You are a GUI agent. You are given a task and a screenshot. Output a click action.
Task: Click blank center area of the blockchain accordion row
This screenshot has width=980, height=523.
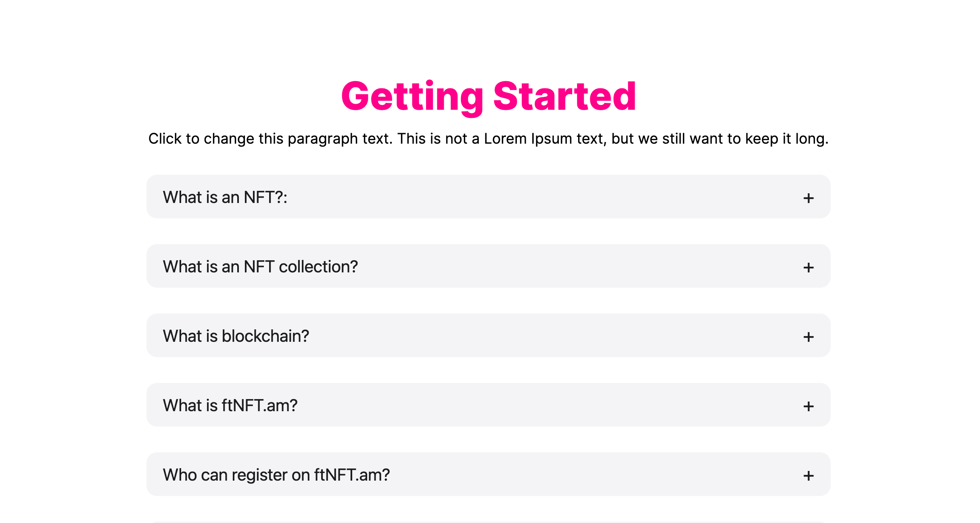pos(488,335)
